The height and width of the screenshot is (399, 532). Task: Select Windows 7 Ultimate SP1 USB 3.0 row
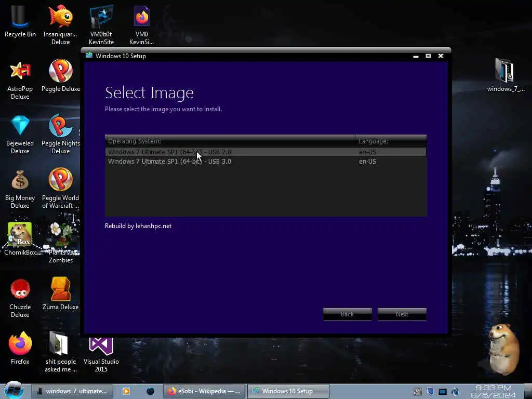265,162
